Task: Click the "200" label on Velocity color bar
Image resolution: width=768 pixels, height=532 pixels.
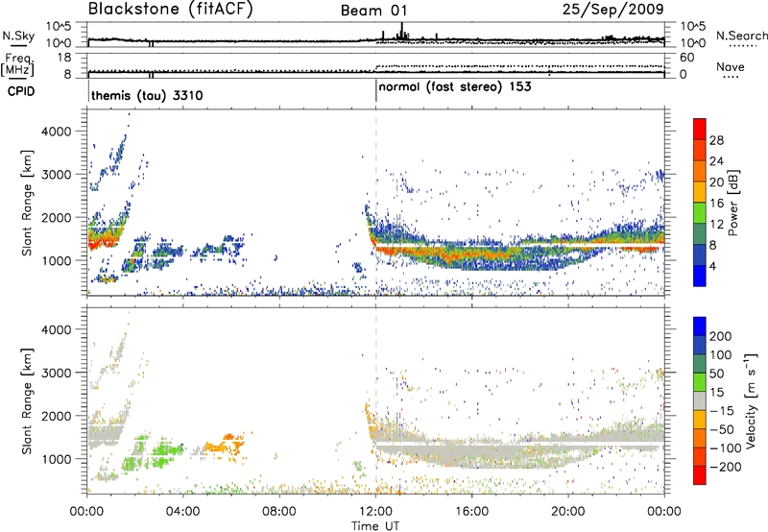Action: (721, 336)
